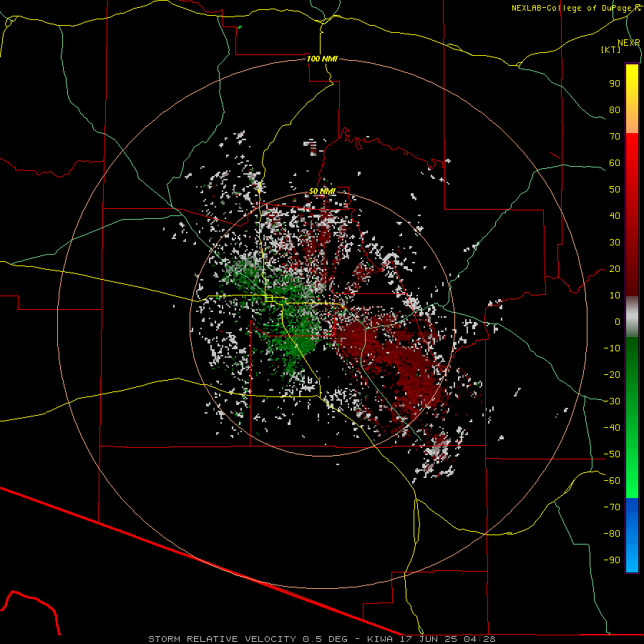
Task: Click the [KT] units label
Action: (x=611, y=49)
